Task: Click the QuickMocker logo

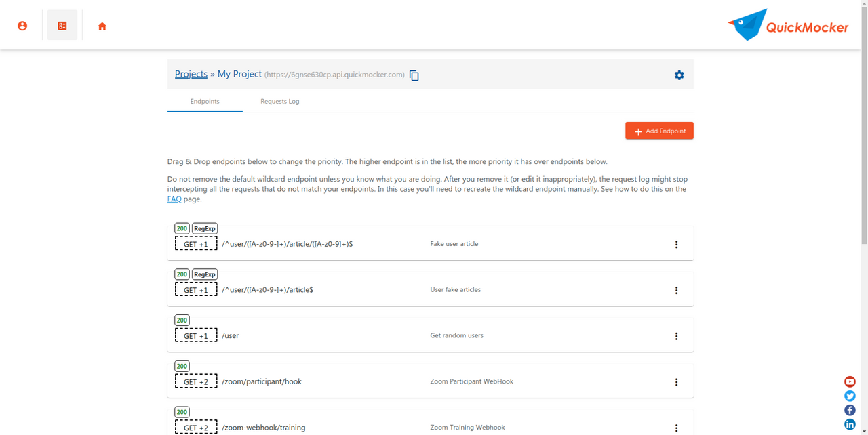Action: pos(788,26)
